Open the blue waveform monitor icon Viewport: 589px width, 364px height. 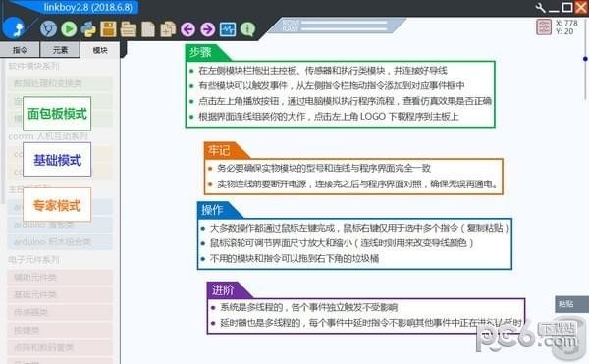tap(228, 29)
